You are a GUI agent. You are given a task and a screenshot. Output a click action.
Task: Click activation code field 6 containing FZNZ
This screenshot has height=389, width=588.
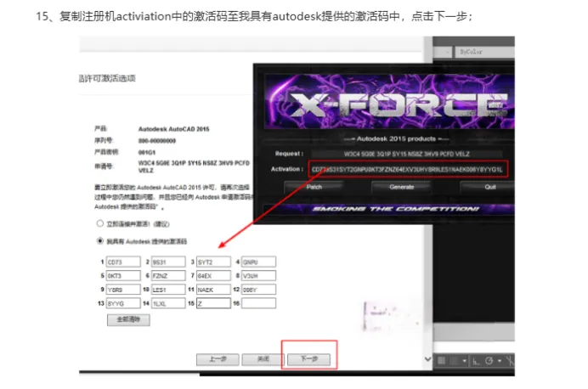coord(168,275)
